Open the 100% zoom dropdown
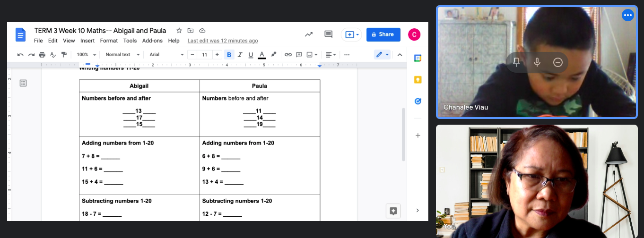 tap(86, 55)
